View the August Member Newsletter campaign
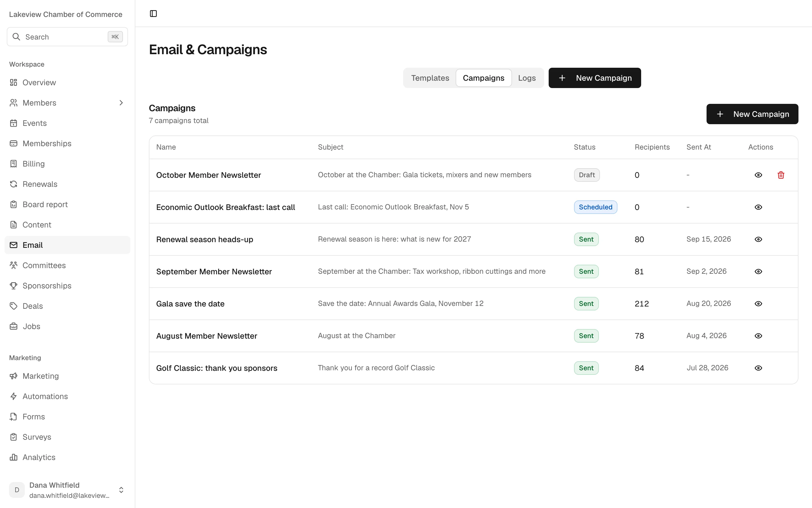 point(758,336)
